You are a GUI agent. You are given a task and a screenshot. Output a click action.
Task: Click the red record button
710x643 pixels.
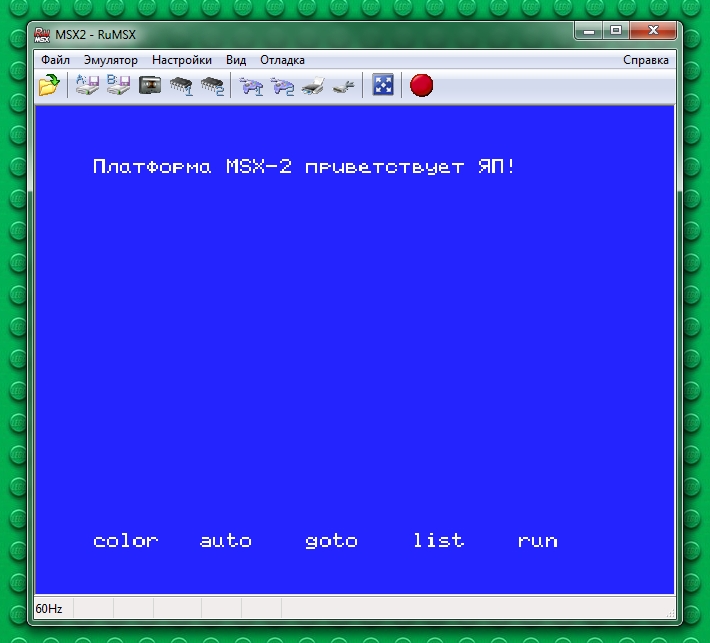pyautogui.click(x=422, y=85)
